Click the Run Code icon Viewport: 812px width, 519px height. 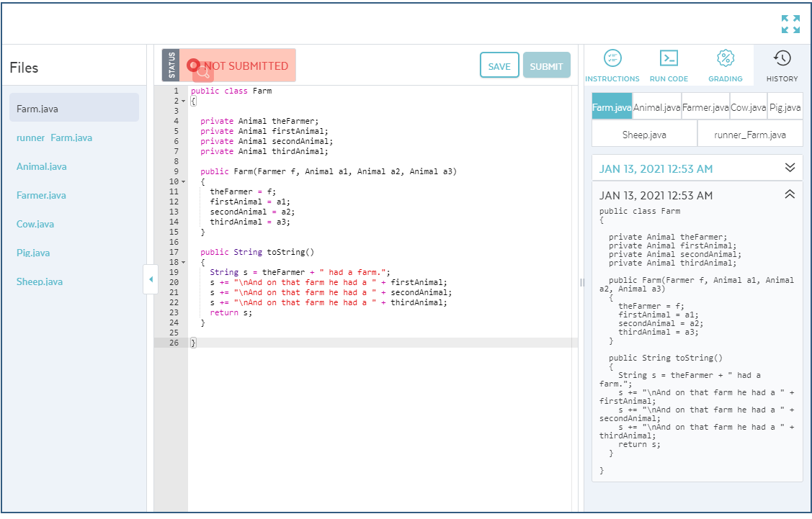pos(669,65)
